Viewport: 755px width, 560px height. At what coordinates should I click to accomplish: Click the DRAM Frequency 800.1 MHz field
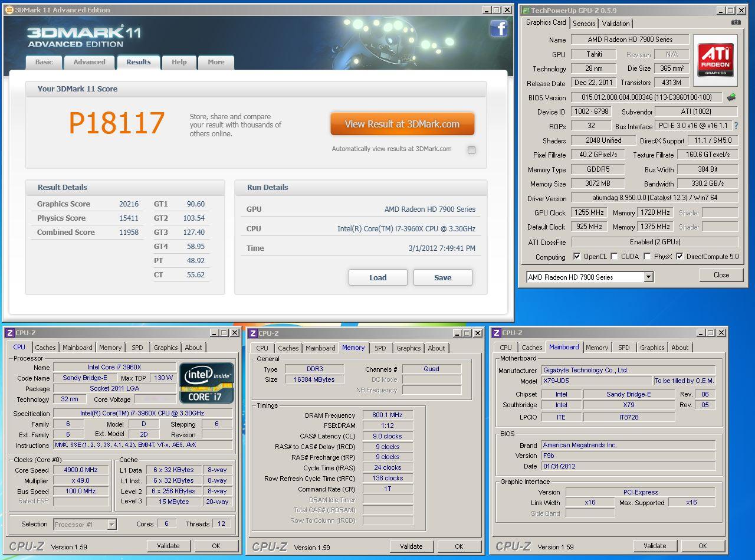point(388,415)
